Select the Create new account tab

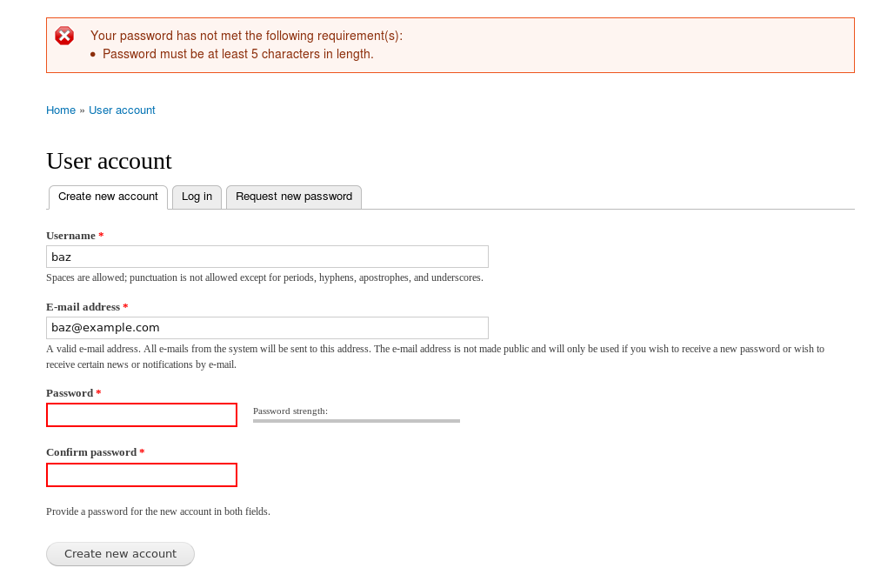point(108,197)
